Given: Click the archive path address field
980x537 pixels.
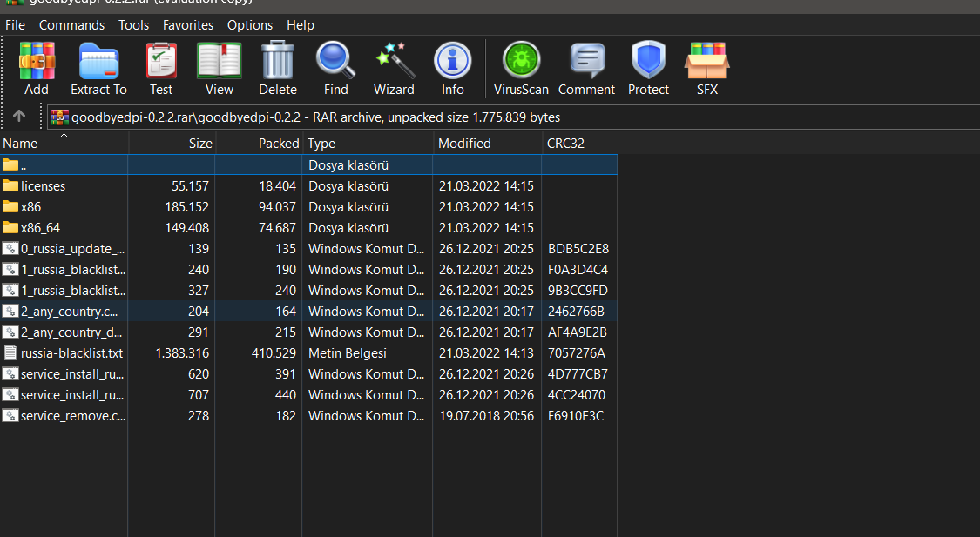Looking at the screenshot, I should point(512,117).
